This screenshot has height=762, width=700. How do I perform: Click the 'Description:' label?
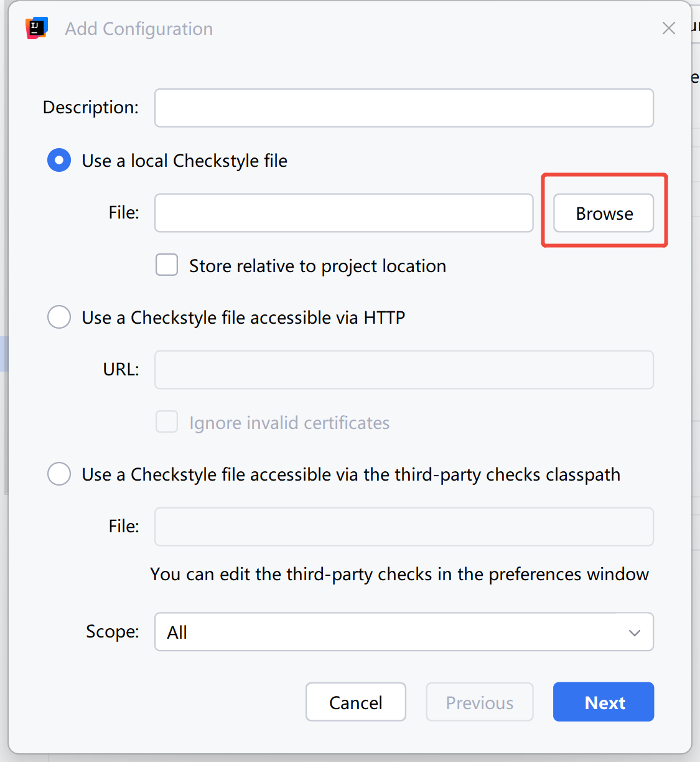(91, 108)
